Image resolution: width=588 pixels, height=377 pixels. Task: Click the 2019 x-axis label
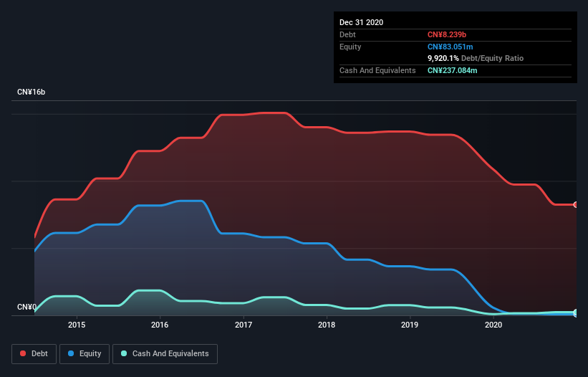click(x=410, y=325)
